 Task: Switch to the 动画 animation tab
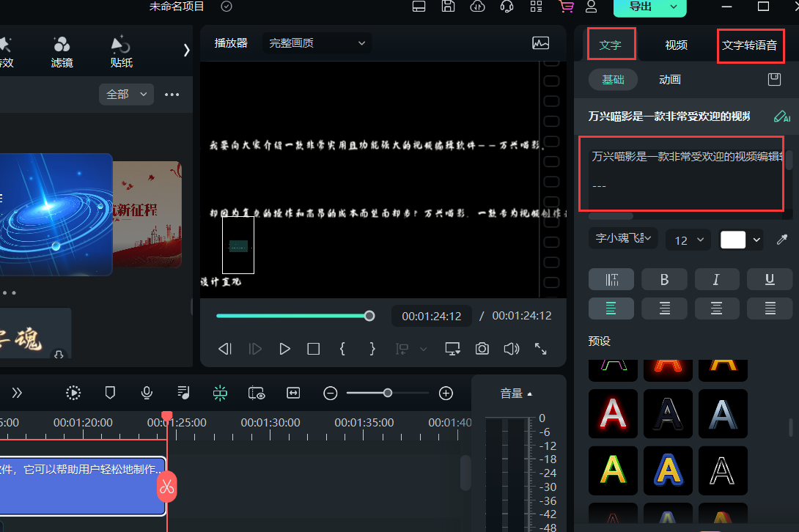(669, 79)
